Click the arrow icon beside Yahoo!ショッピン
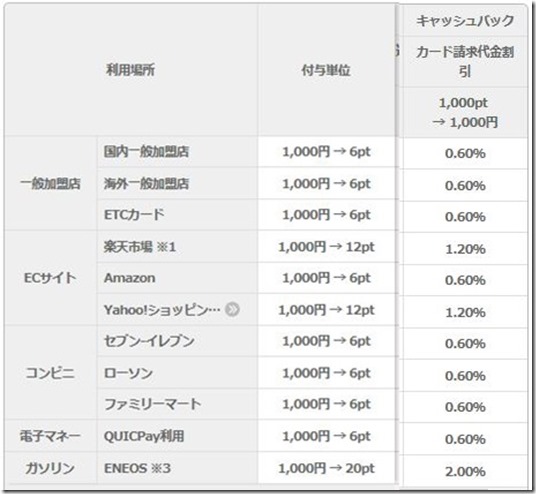Viewport: 536px width, 494px height. click(x=232, y=309)
